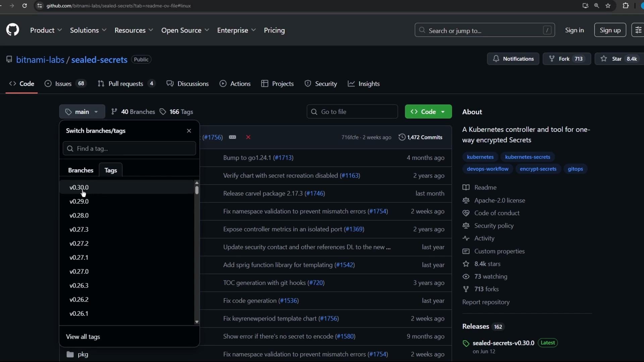The width and height of the screenshot is (644, 362).
Task: Bookmark this page with star icon
Action: click(608, 6)
